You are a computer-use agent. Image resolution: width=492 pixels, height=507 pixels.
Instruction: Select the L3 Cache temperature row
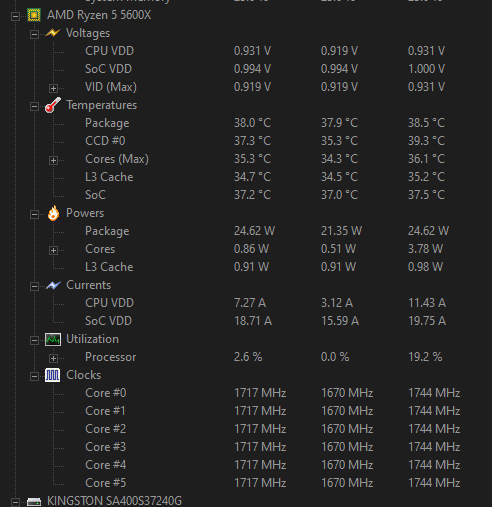[x=109, y=177]
